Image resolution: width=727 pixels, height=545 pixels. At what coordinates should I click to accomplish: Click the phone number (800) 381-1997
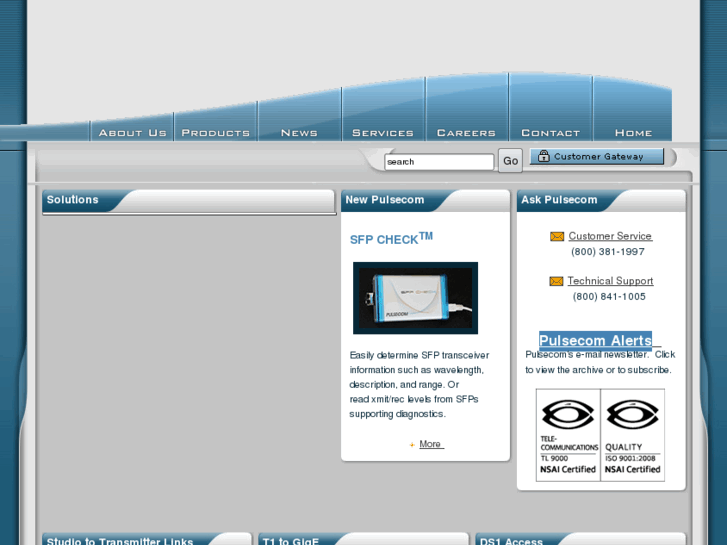(608, 252)
